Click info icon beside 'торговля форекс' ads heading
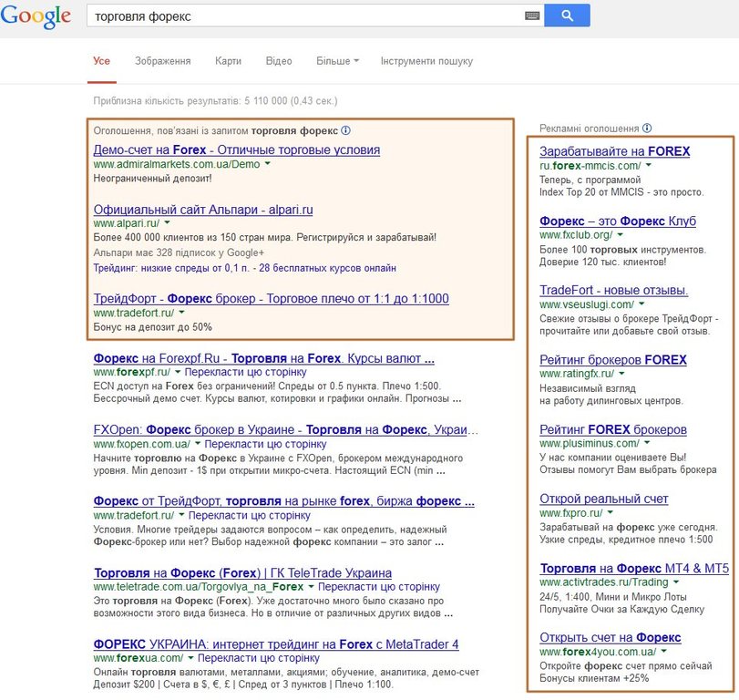 pyautogui.click(x=345, y=130)
